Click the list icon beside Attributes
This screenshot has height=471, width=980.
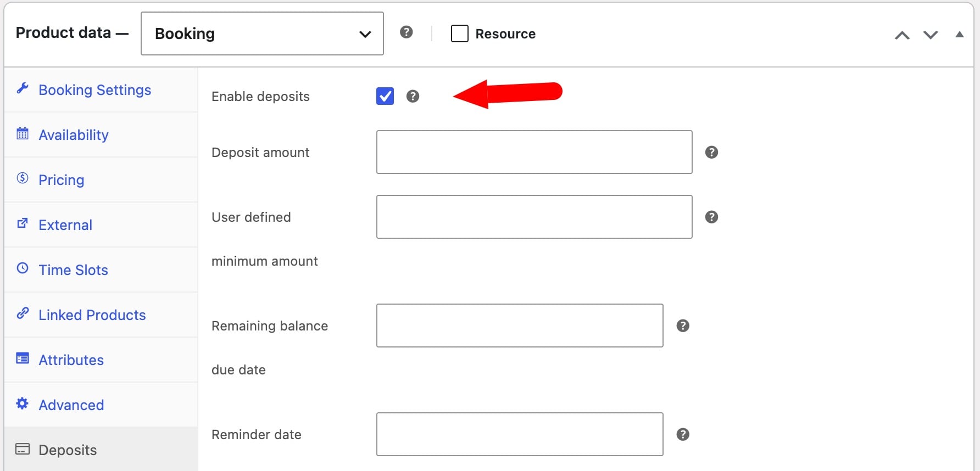click(x=23, y=358)
